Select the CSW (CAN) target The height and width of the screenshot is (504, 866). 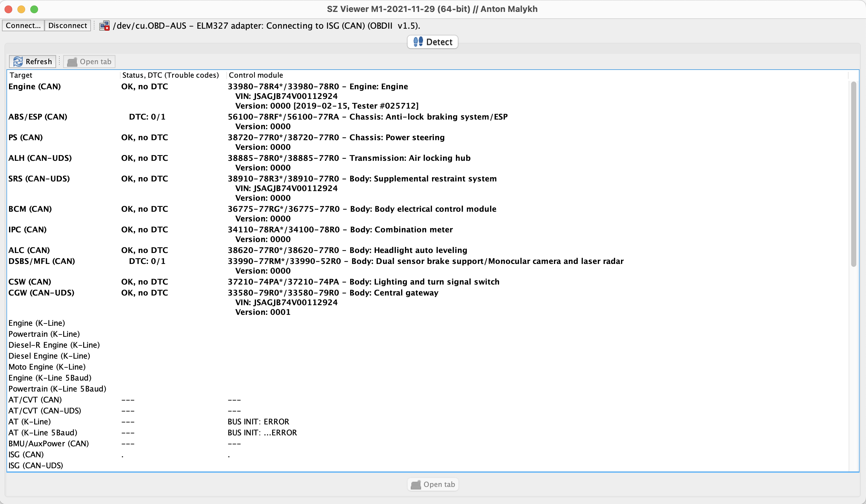pyautogui.click(x=30, y=282)
